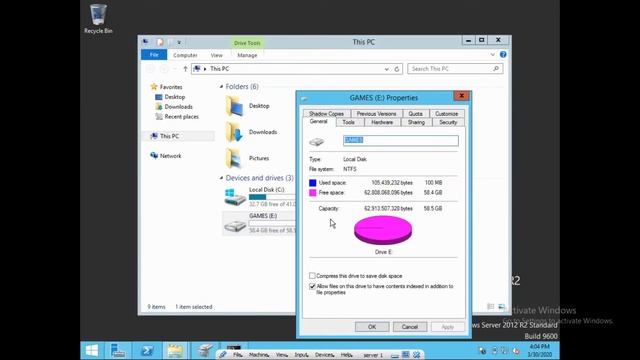Click the magenta Free space color swatch
The image size is (640, 360).
point(313,193)
